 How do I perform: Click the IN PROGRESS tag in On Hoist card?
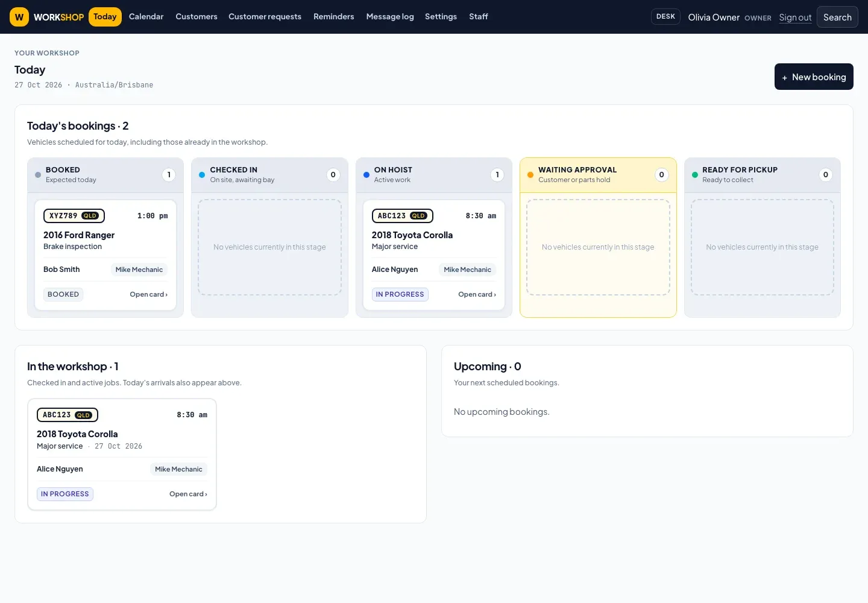(400, 294)
